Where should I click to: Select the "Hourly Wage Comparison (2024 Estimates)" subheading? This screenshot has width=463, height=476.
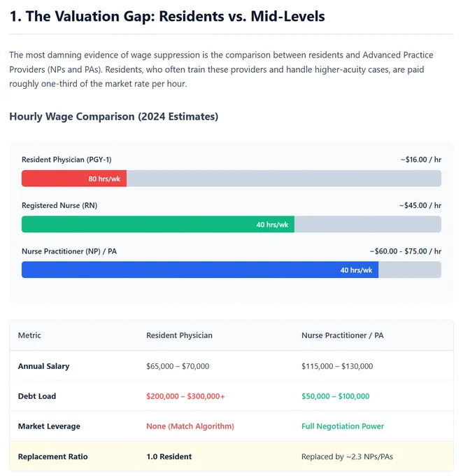pyautogui.click(x=114, y=117)
